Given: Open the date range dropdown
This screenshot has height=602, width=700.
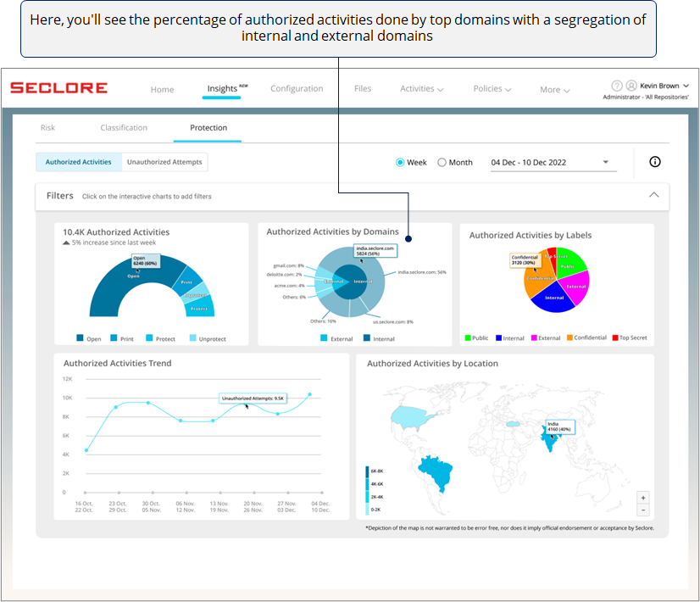Looking at the screenshot, I should pos(606,162).
